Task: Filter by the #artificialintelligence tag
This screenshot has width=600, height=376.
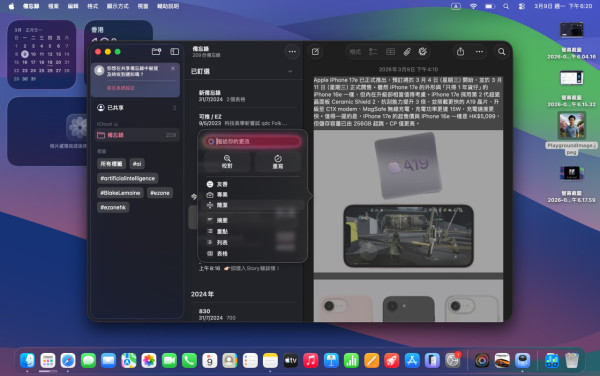Action: point(127,178)
